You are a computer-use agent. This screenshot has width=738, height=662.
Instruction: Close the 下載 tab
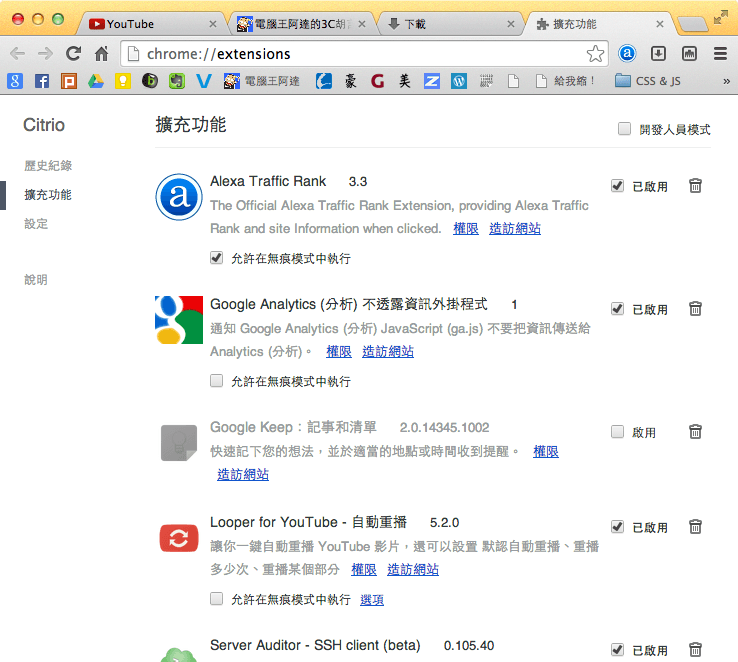coord(511,24)
